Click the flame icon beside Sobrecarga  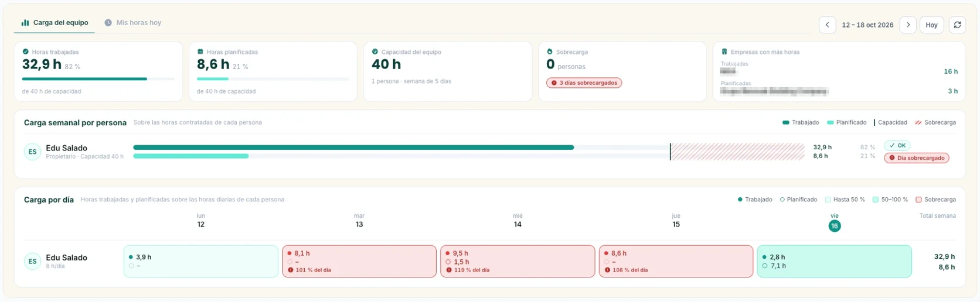point(550,52)
